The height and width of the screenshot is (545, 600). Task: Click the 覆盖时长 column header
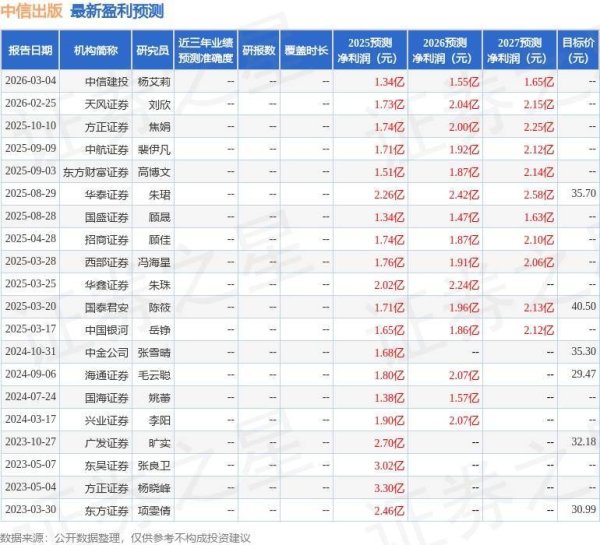tap(306, 50)
